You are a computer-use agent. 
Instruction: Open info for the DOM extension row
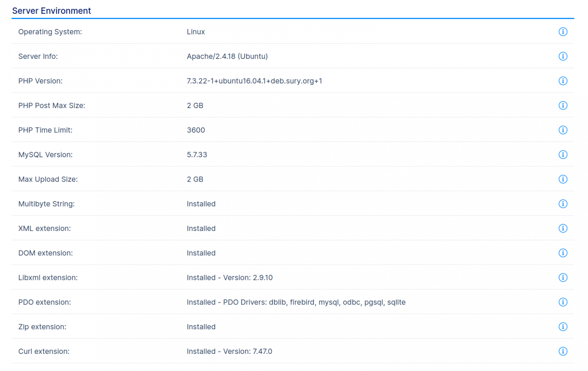(563, 253)
